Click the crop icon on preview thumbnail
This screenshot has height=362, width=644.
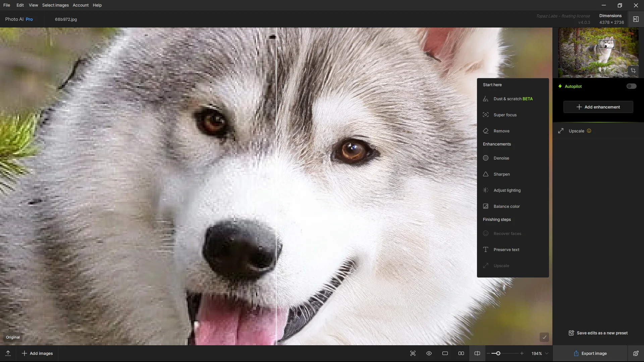[633, 70]
